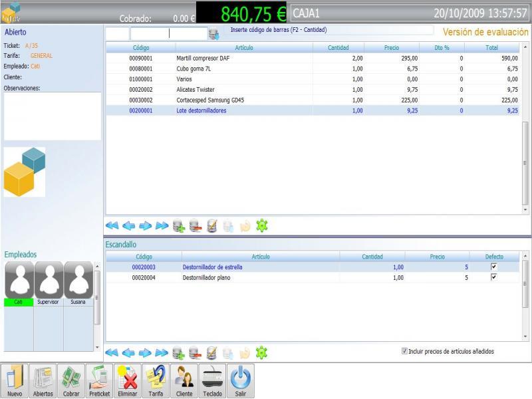Open the Abiertos tickets list
The height and width of the screenshot is (399, 532).
[x=43, y=380]
